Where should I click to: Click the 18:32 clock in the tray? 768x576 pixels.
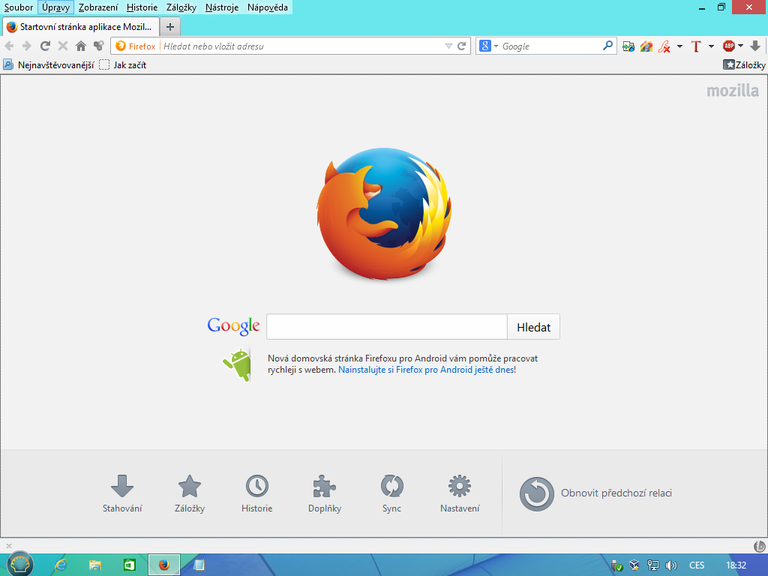pyautogui.click(x=736, y=566)
